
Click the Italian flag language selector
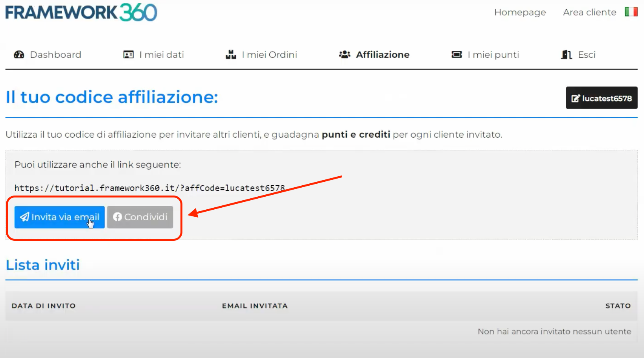tap(631, 12)
